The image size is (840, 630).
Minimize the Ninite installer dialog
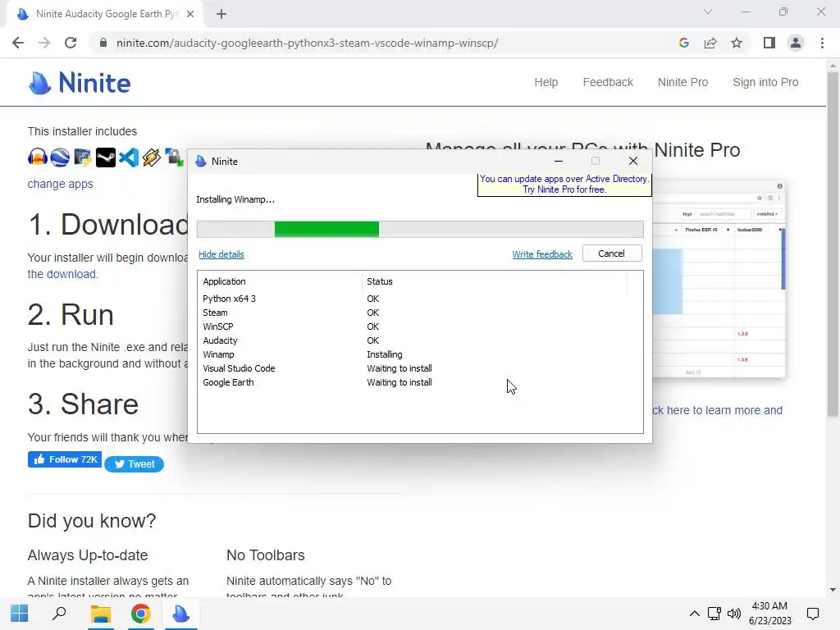(x=559, y=162)
